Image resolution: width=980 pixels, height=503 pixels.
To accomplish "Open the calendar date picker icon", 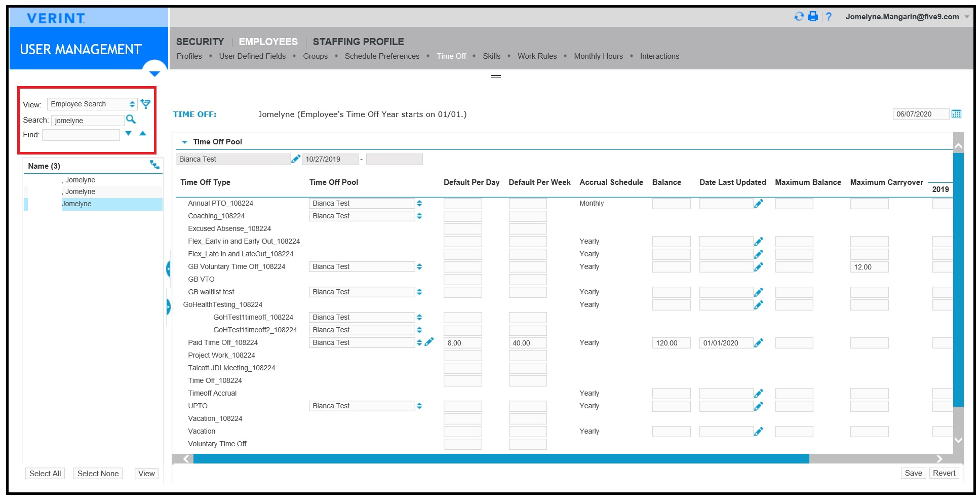I will click(x=956, y=114).
